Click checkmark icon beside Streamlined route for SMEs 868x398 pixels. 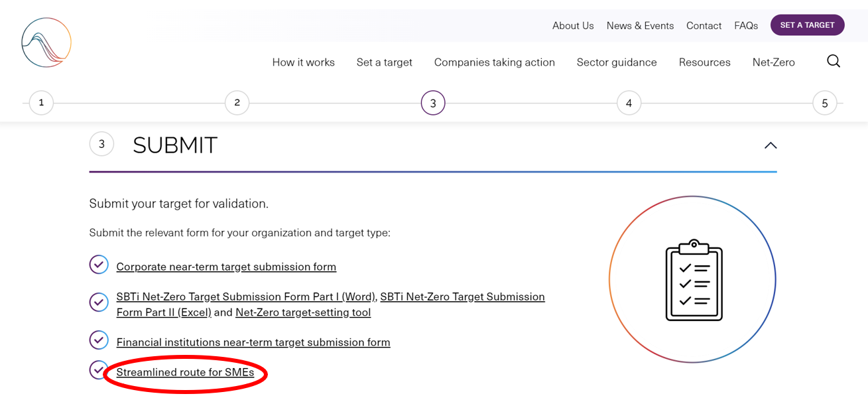point(99,369)
